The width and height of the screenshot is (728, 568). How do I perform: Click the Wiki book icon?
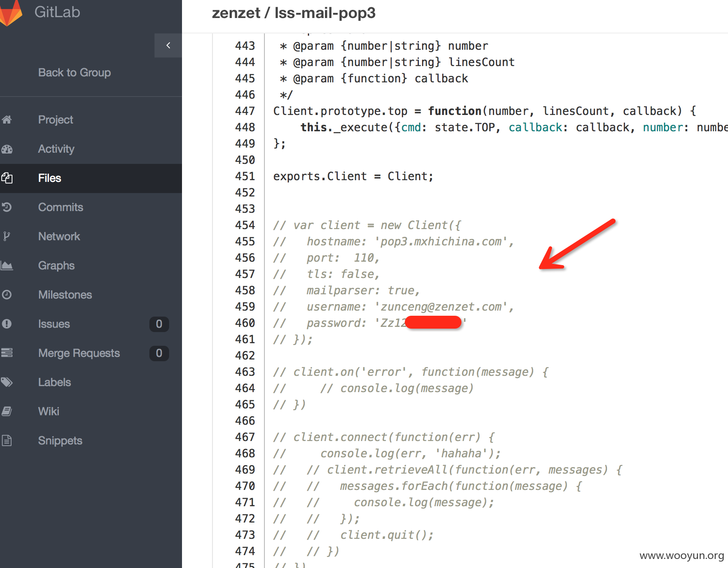pos(7,411)
